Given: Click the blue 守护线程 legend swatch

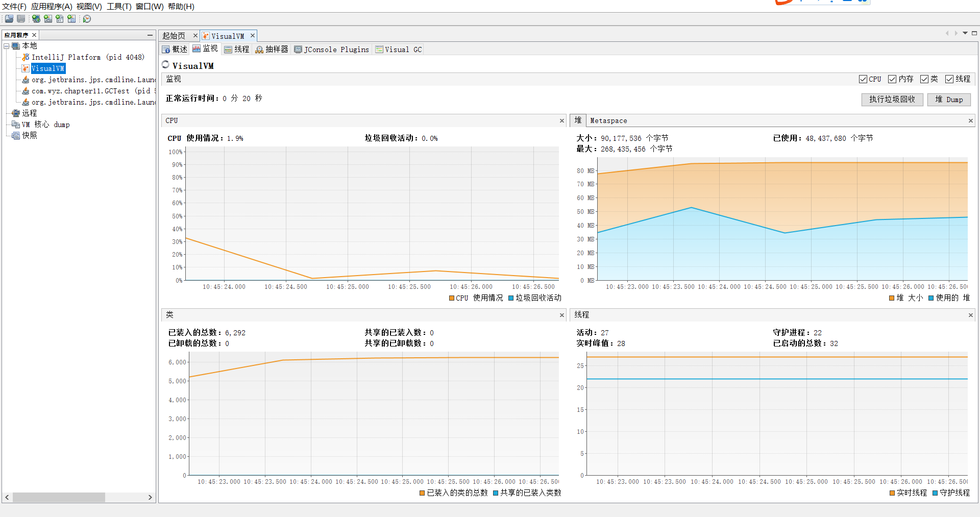Looking at the screenshot, I should (x=935, y=493).
